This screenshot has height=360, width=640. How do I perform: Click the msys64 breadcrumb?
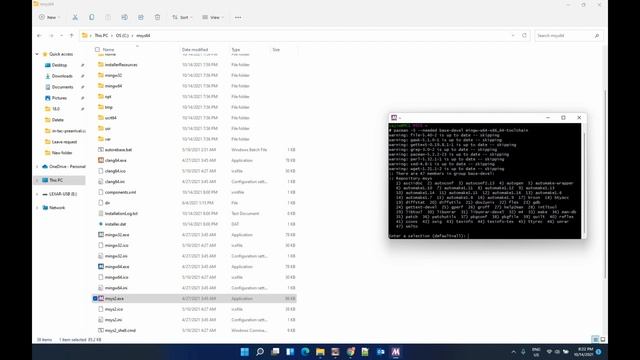pyautogui.click(x=143, y=36)
